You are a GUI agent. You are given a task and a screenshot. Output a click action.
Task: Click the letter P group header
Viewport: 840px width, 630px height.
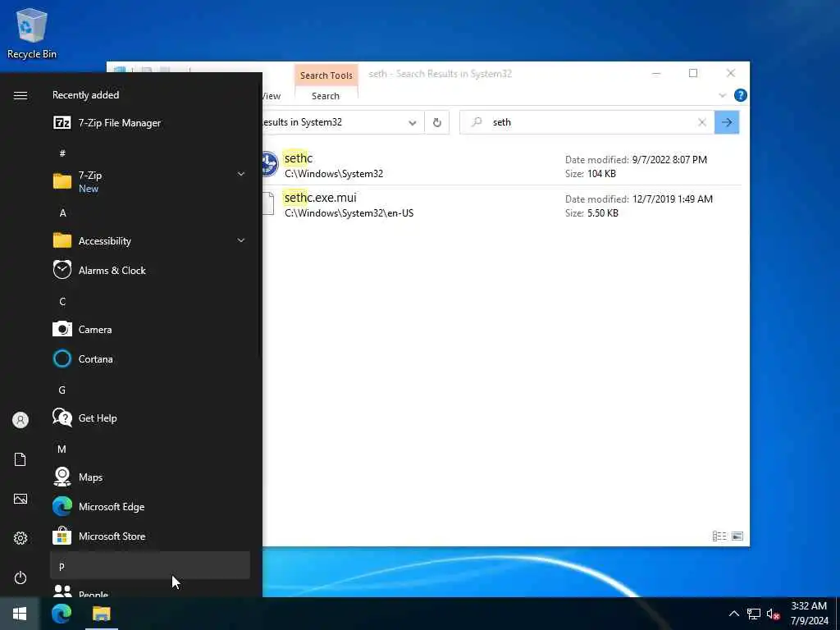click(x=150, y=566)
